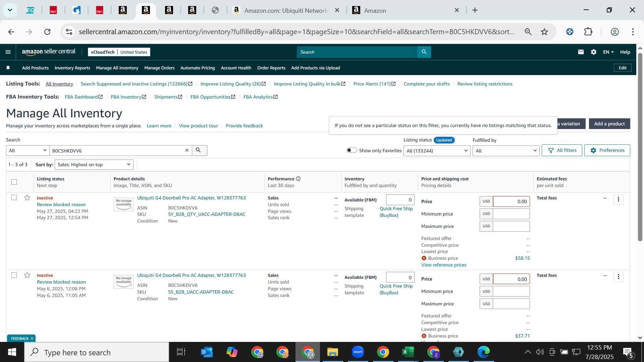644x362 pixels.
Task: Expand the browser tab search chevron
Action: pos(10,10)
